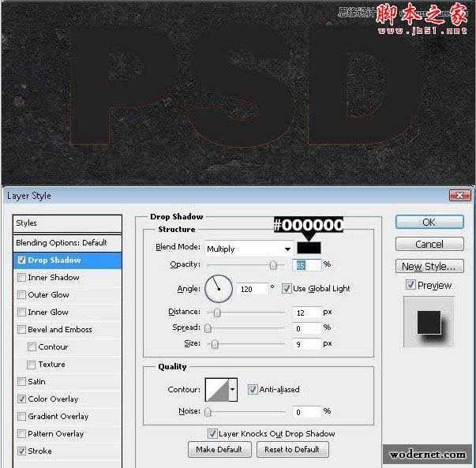The image size is (476, 468).
Task: Click the New Style... button
Action: (429, 266)
